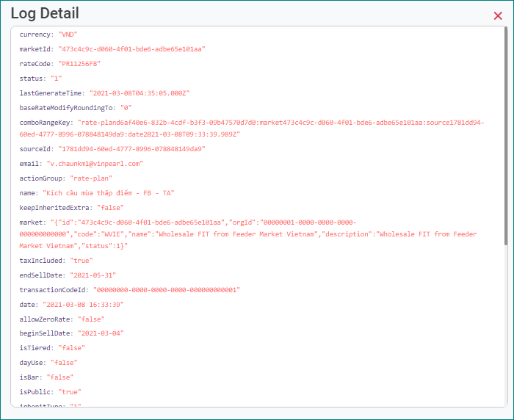Select the currency "VND" value
This screenshot has height=420, width=514.
[68, 35]
